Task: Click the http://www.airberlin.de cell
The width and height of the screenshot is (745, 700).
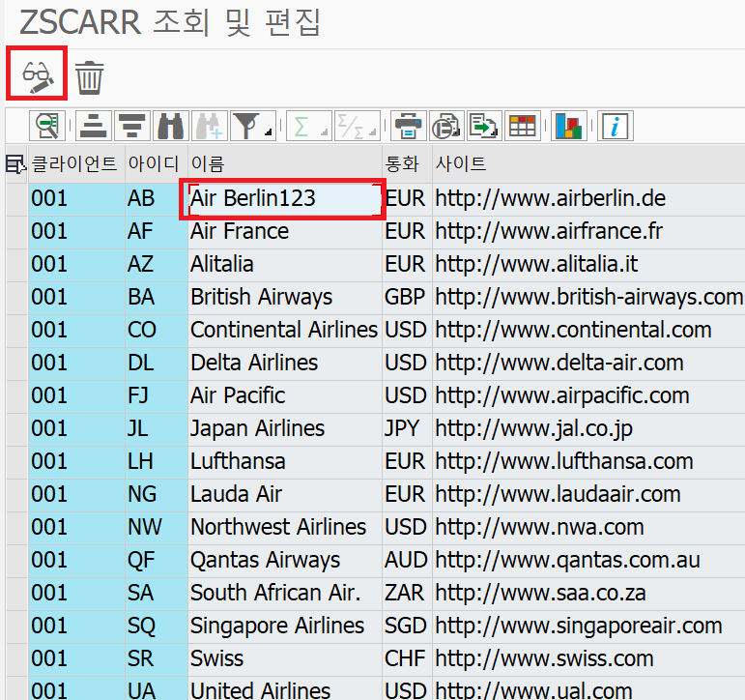Action: (x=588, y=199)
